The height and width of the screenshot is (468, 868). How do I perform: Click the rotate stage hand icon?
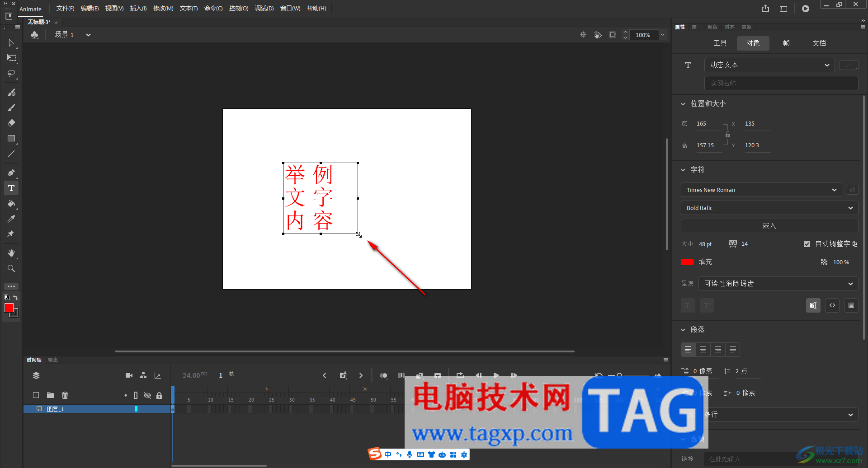point(598,35)
